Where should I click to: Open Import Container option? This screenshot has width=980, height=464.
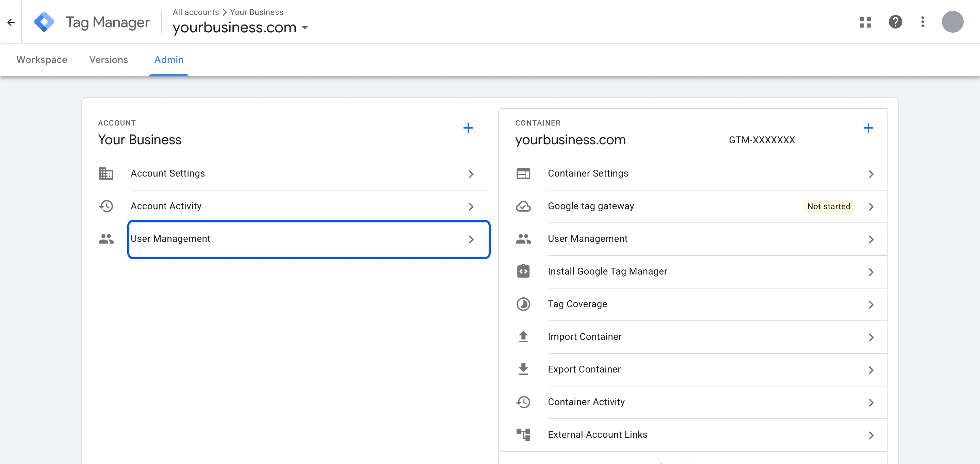(717, 337)
